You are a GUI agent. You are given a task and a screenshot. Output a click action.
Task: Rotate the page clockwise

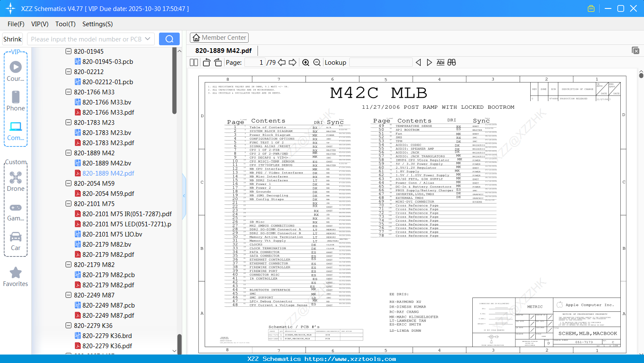coord(218,63)
